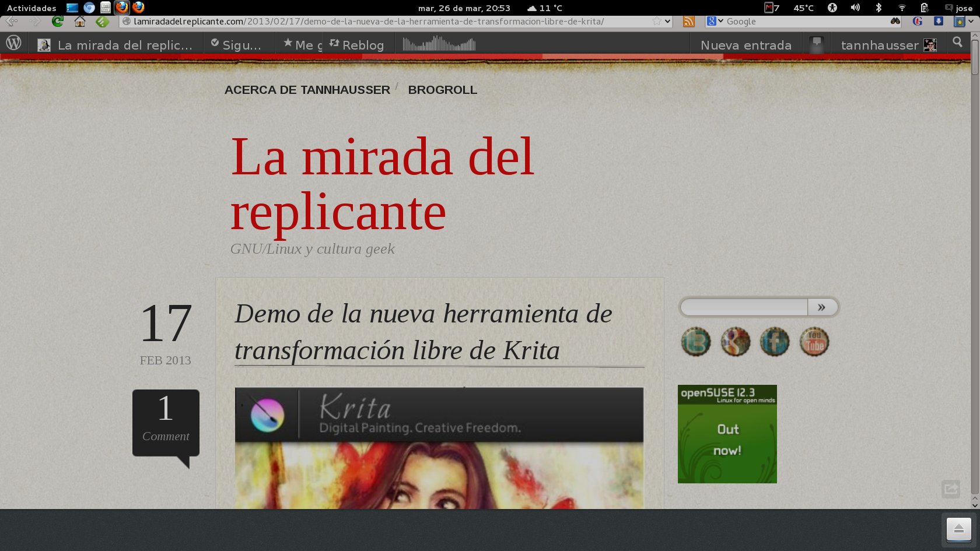Image resolution: width=980 pixels, height=551 pixels.
Task: Expand the URL bar history dropdown
Action: point(668,22)
